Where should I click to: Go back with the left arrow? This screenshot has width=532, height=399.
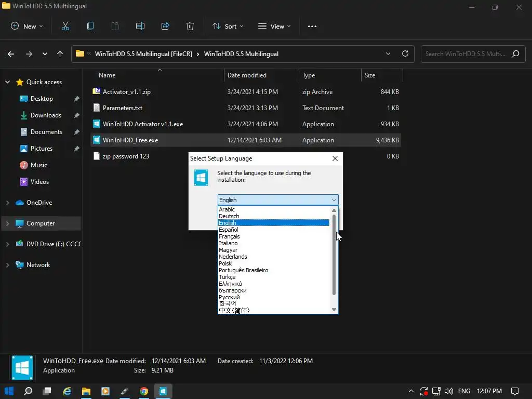click(11, 54)
